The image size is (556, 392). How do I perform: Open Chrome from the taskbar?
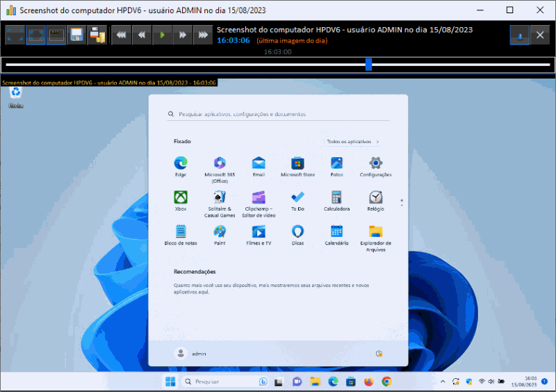386,382
